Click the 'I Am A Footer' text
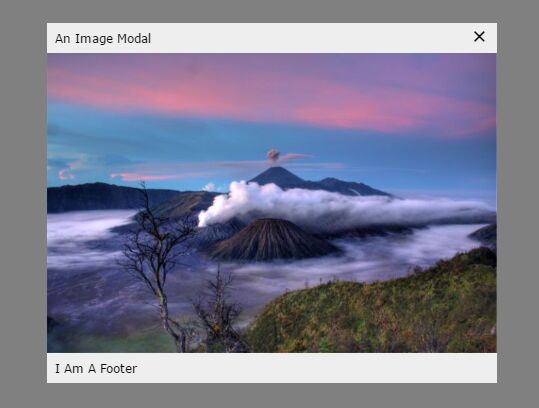The image size is (539, 408). point(96,369)
